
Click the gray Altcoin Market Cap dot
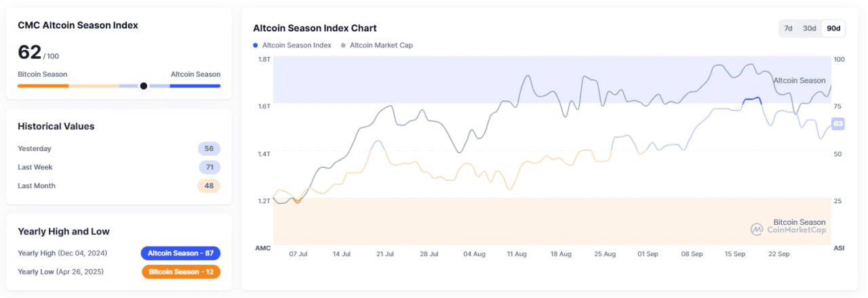click(343, 45)
